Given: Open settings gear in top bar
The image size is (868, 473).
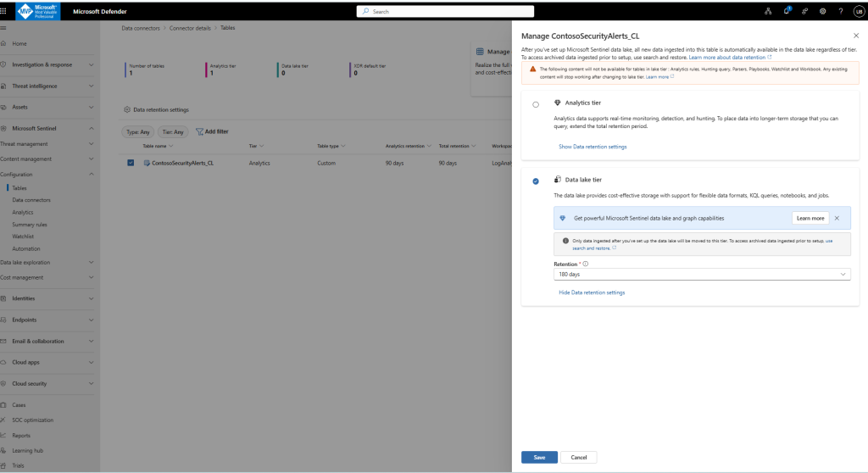Looking at the screenshot, I should (822, 11).
